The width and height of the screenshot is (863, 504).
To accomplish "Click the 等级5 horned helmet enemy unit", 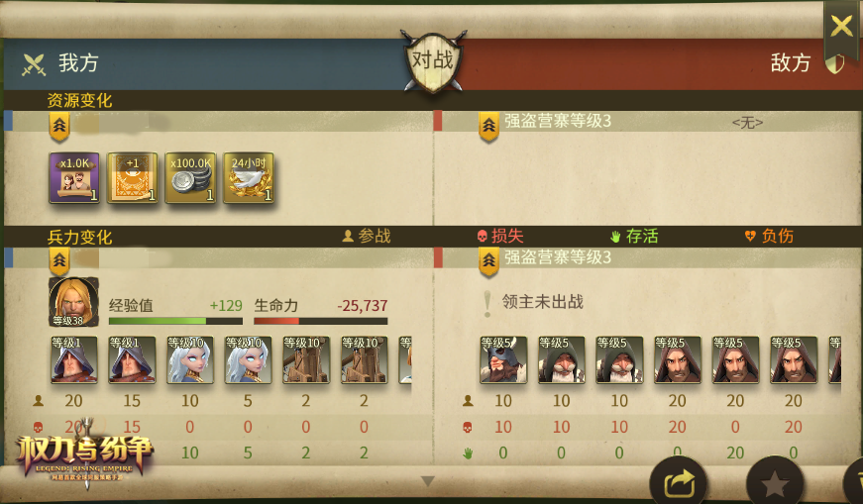I will 503,359.
